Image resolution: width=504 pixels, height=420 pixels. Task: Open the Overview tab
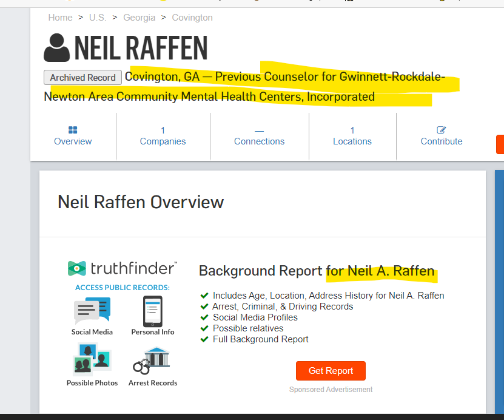pos(73,137)
